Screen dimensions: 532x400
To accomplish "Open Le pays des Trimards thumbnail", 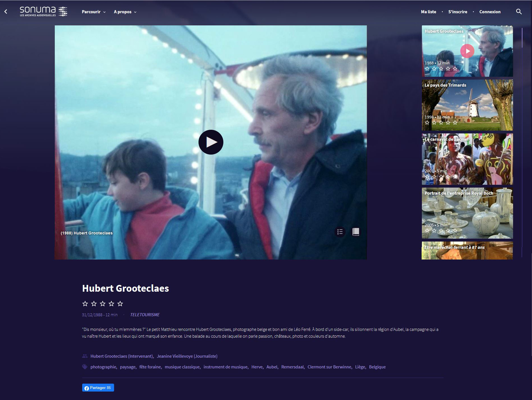I will pos(467,105).
